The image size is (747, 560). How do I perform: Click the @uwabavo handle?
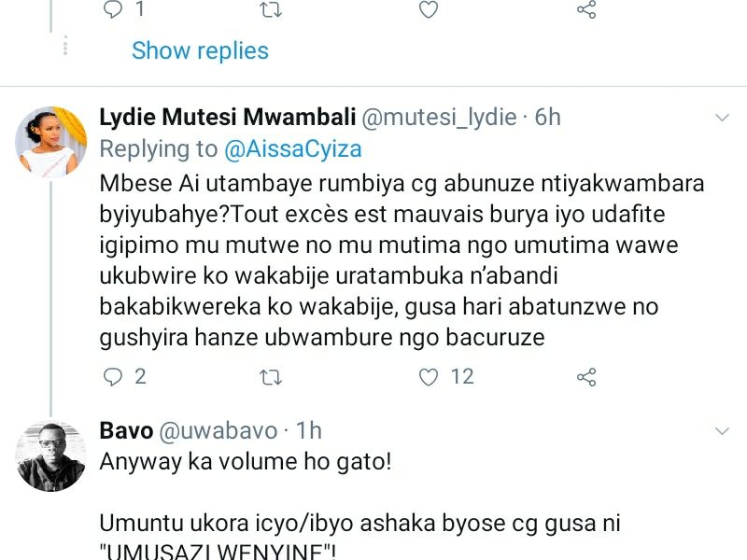click(x=218, y=431)
